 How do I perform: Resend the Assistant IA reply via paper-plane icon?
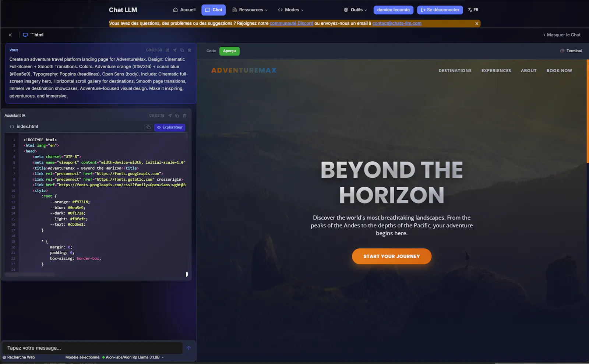coord(170,116)
